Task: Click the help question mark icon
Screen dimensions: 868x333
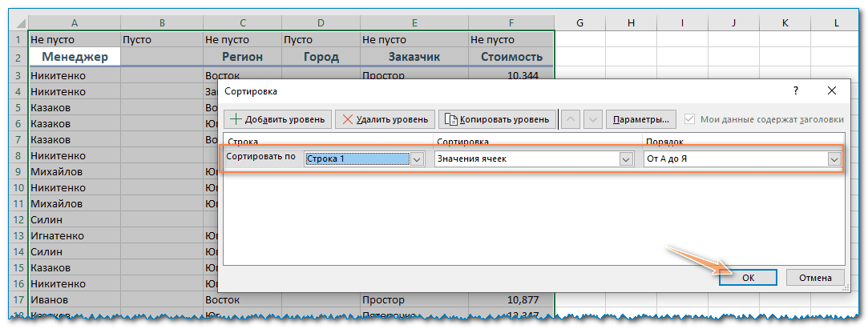Action: click(795, 91)
